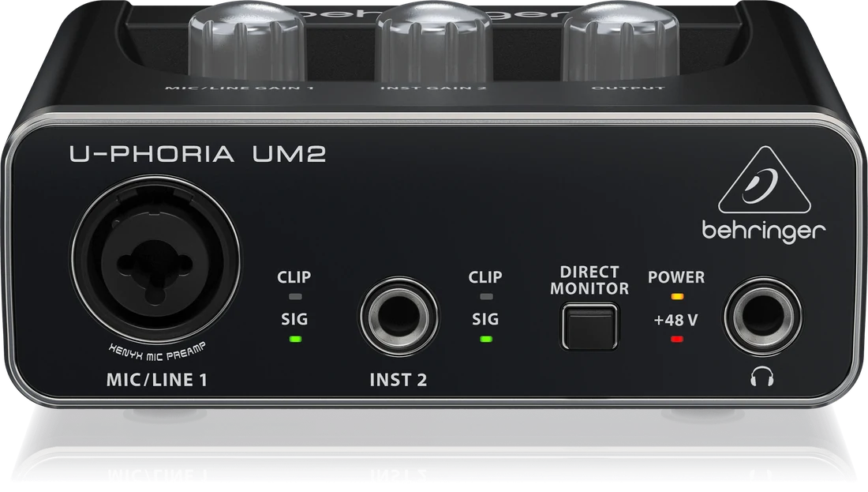
Task: Click the orange POWER LED
Action: (677, 296)
